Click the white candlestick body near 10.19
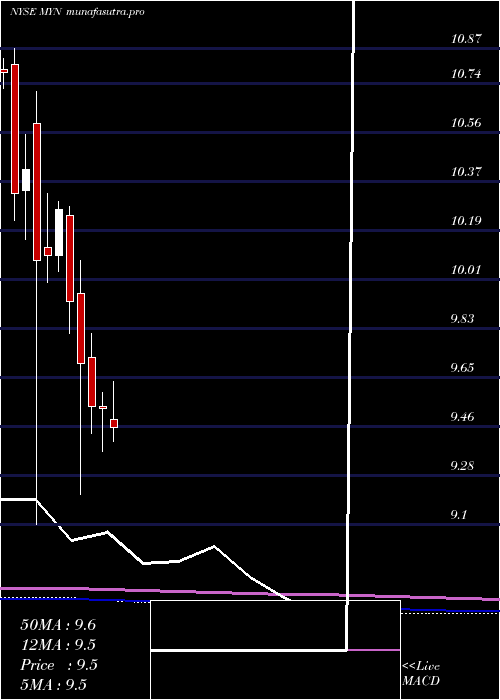 pos(59,232)
